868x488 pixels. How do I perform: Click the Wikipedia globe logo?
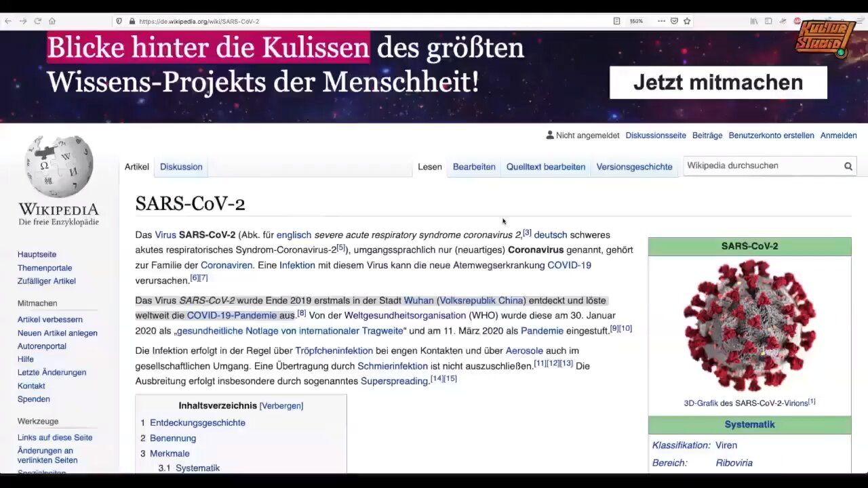(x=59, y=166)
